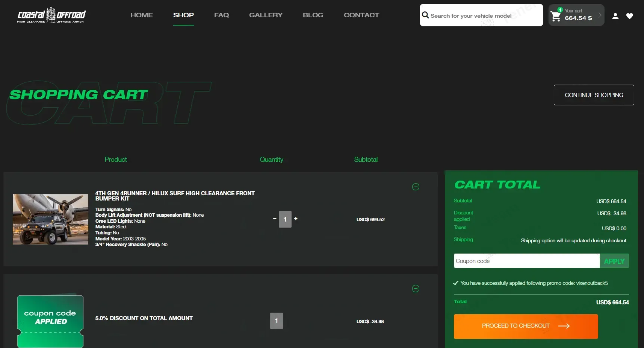Increase bumper kit quantity with plus

click(296, 219)
